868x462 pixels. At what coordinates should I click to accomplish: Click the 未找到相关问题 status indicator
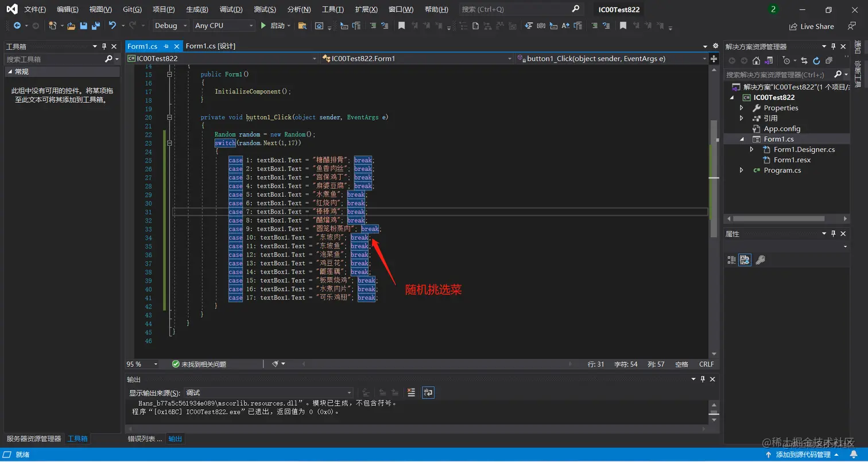[199, 364]
